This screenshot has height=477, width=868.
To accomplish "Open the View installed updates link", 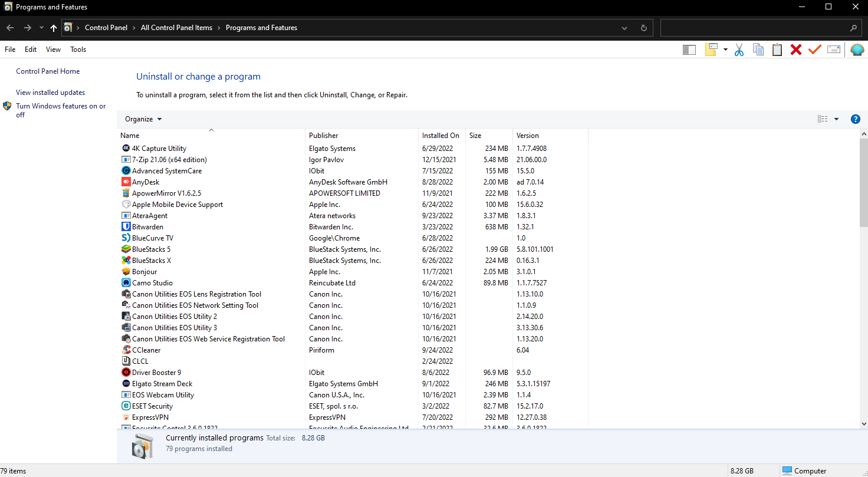I will [x=50, y=92].
